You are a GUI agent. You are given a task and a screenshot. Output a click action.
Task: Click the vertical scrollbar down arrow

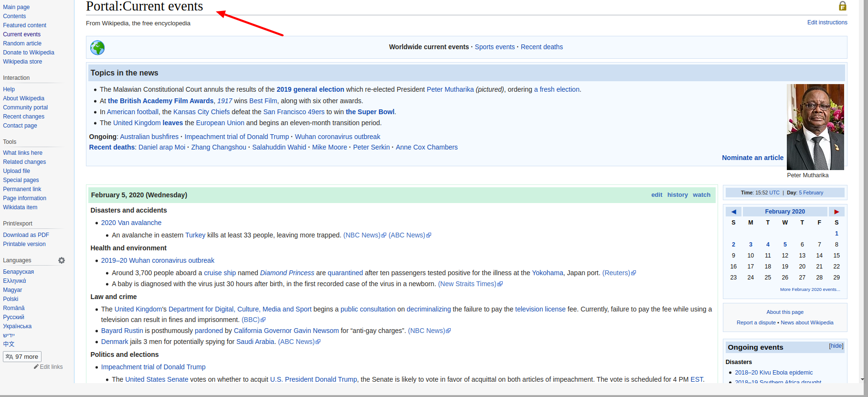862,379
